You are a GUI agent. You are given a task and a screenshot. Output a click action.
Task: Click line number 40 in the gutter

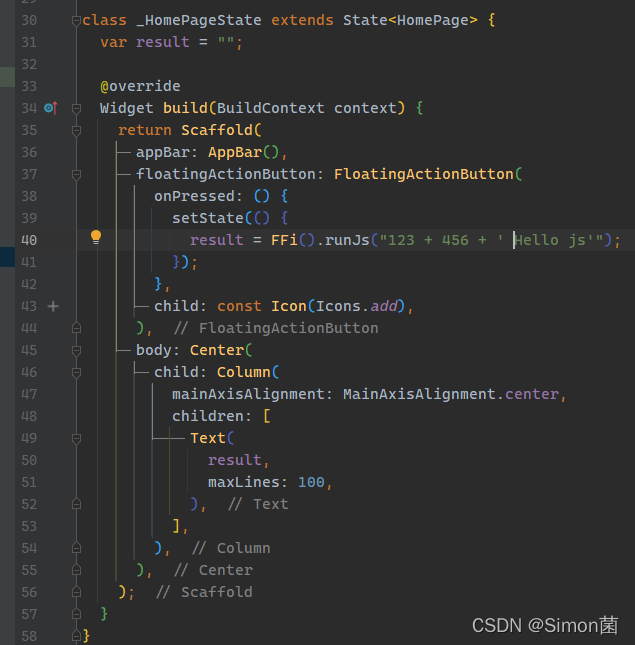pyautogui.click(x=28, y=240)
